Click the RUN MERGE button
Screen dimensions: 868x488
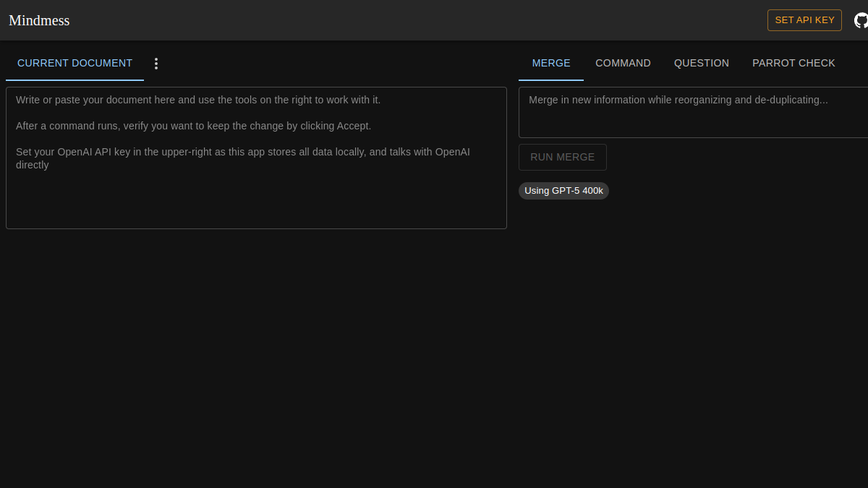(x=563, y=157)
